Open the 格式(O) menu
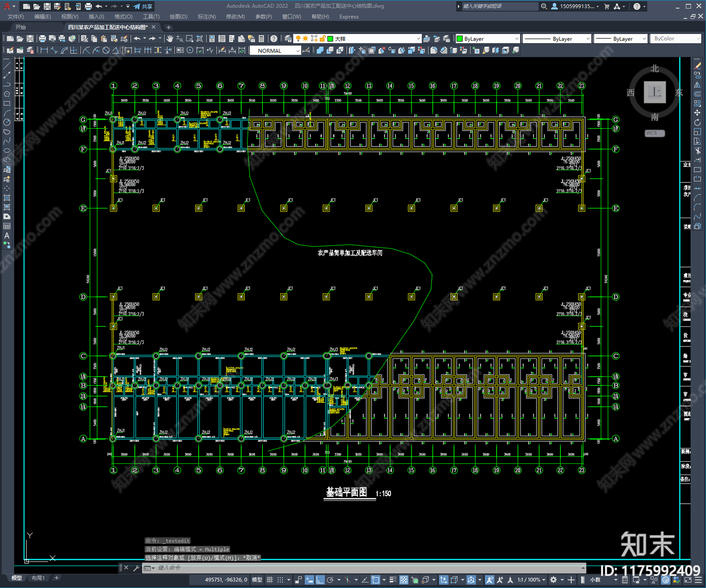 tap(123, 17)
